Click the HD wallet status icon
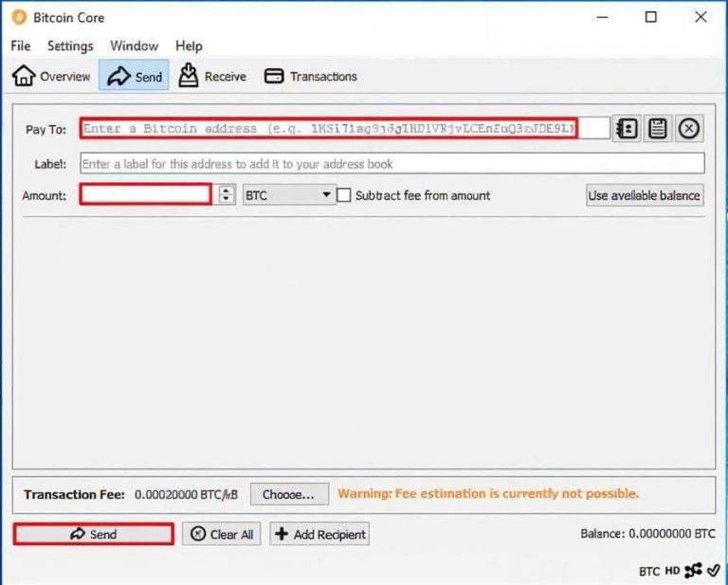This screenshot has width=728, height=585. [x=674, y=571]
